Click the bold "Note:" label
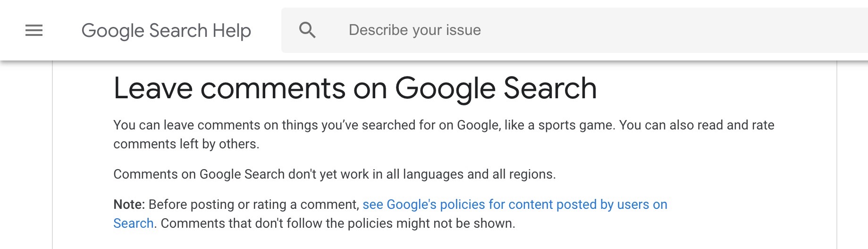The image size is (868, 249). [129, 205]
